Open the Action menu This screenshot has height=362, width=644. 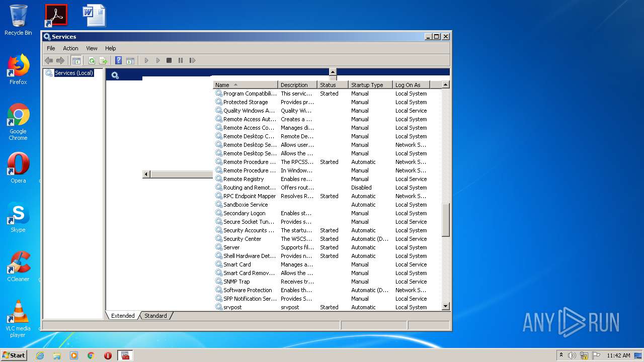click(x=70, y=48)
